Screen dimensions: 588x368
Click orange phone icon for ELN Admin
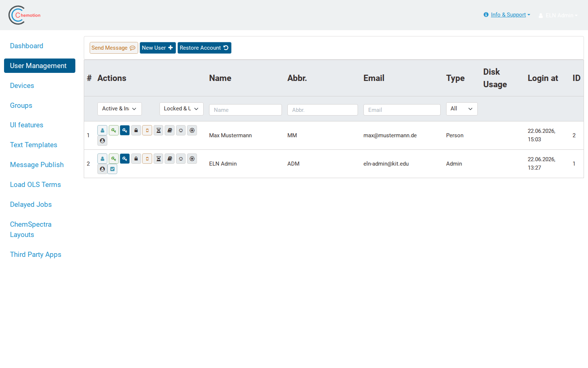pos(147,159)
